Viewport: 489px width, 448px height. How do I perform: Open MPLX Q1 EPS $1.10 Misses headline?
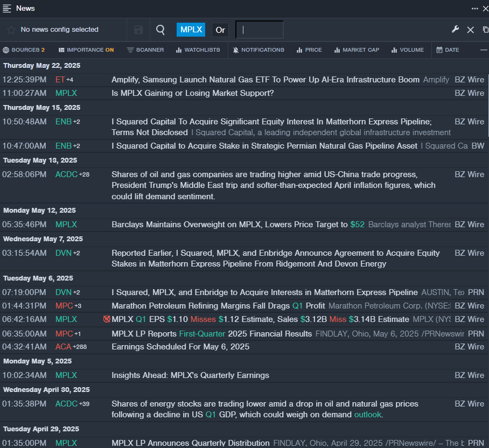click(261, 319)
